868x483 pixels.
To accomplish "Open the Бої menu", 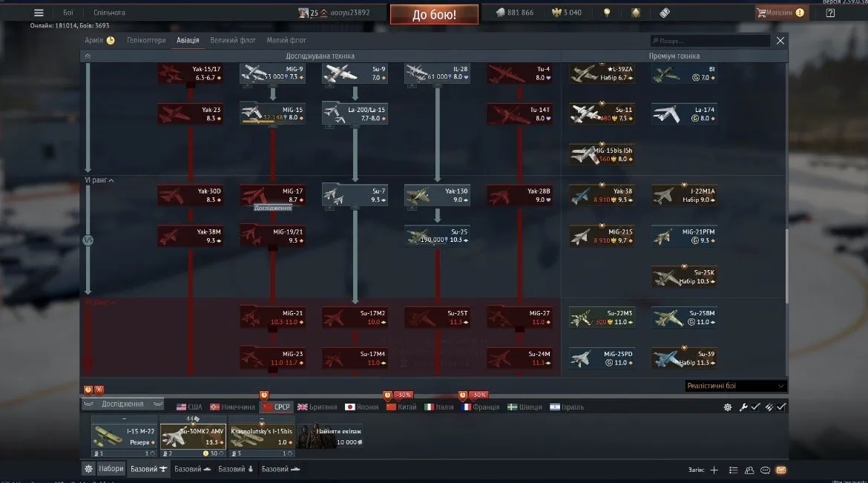I will tap(68, 13).
